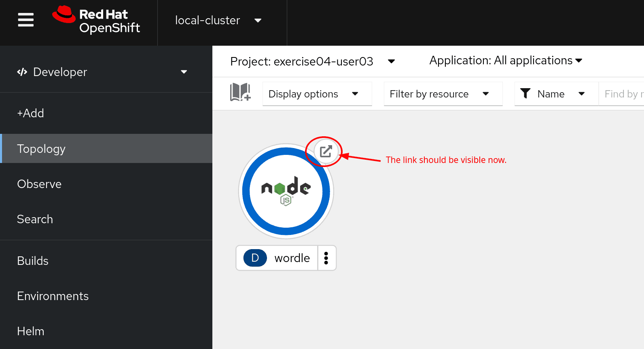Focus the Find by name input field
Viewport: 644px width, 349px height.
point(622,94)
